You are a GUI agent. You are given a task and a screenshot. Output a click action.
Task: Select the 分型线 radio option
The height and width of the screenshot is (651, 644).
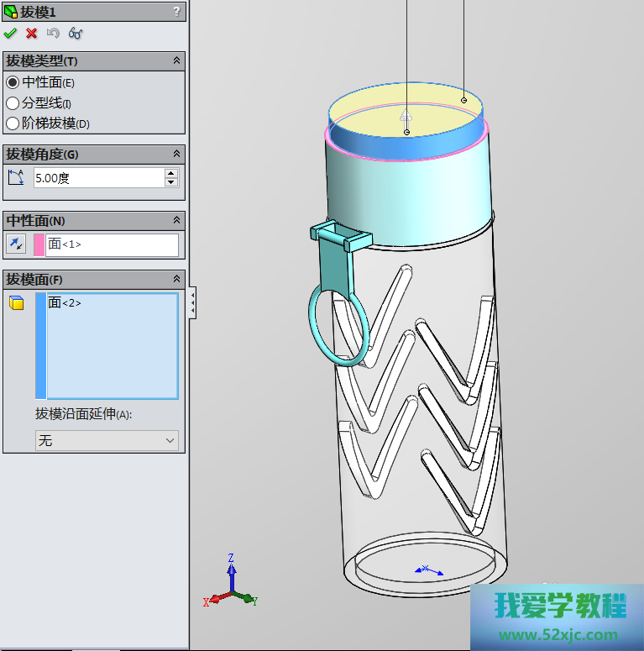coord(13,103)
